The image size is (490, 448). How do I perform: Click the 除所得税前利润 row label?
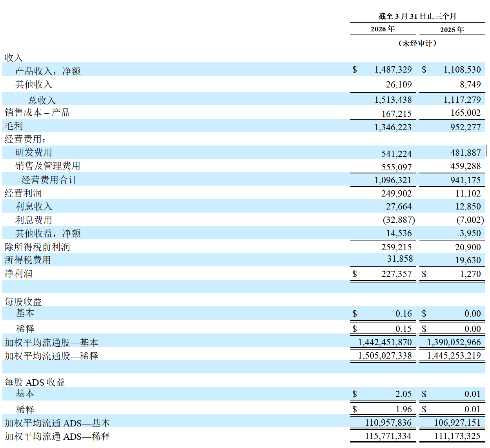click(37, 247)
